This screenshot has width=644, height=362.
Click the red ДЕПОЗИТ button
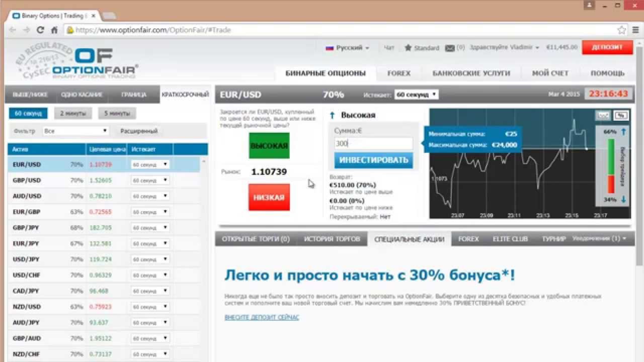point(607,47)
